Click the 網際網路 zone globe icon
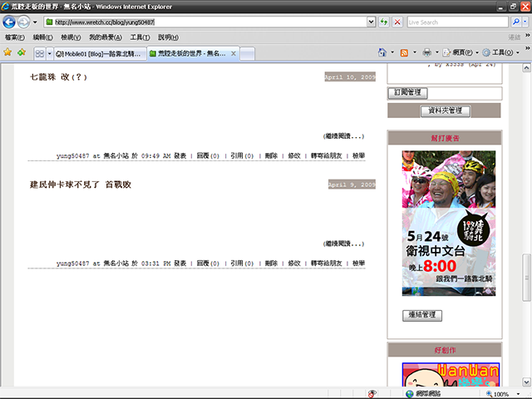Screen dimensions: 532x399 click(x=409, y=394)
